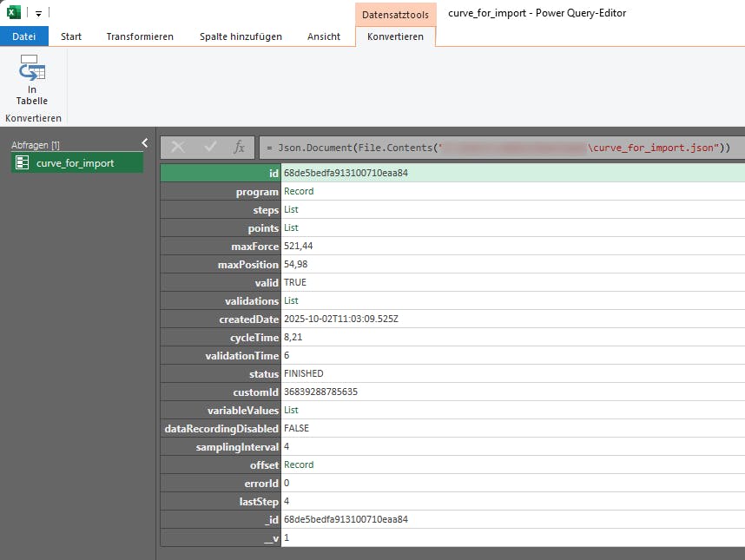Switch to the Transformieren tab
Viewport: 745px width, 560px height.
(140, 36)
